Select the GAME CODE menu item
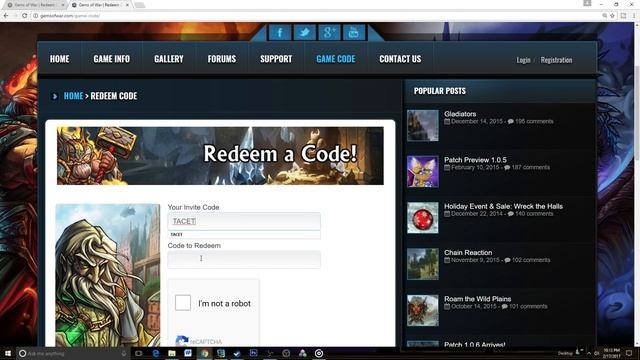The image size is (640, 360). coord(336,59)
